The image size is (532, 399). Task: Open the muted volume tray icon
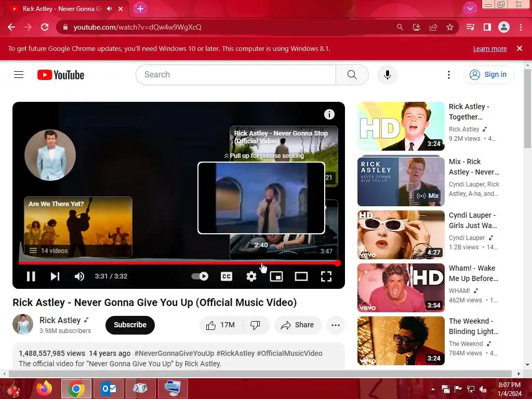tap(483, 389)
